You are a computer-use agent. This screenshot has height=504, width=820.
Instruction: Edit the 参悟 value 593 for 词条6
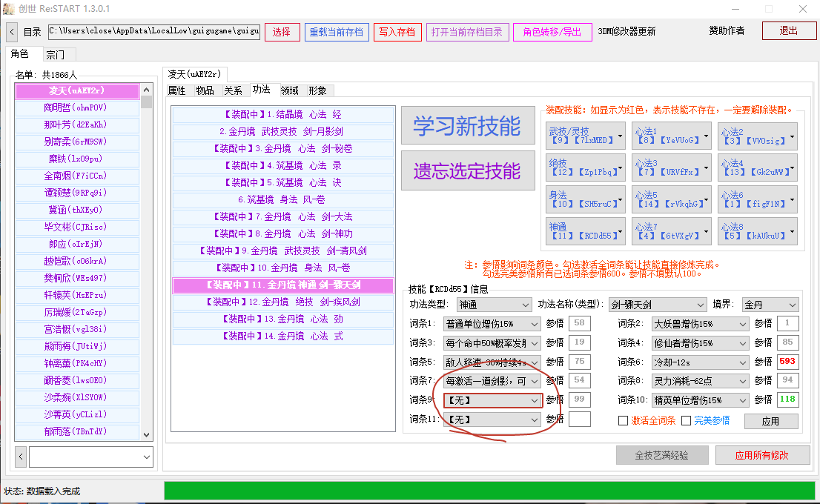pos(787,361)
